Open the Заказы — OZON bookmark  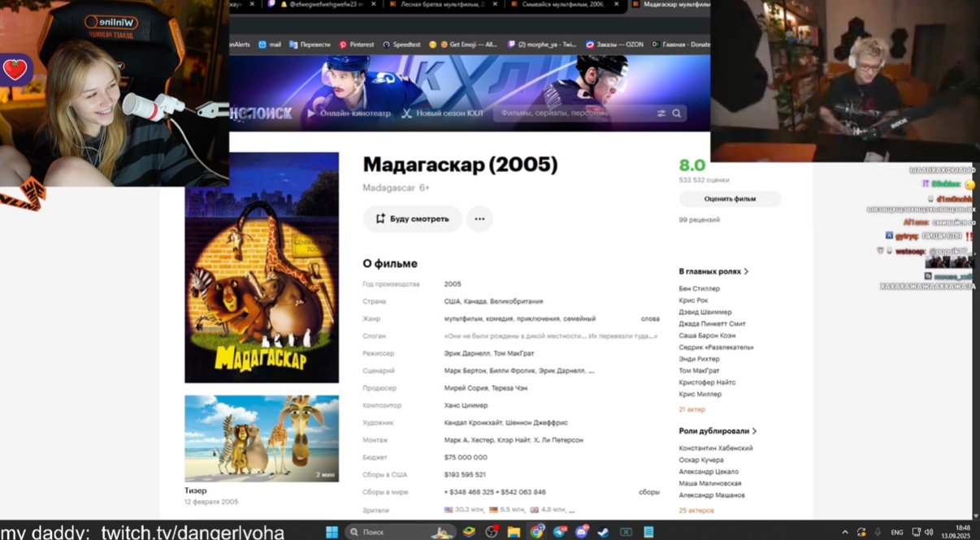click(x=614, y=45)
